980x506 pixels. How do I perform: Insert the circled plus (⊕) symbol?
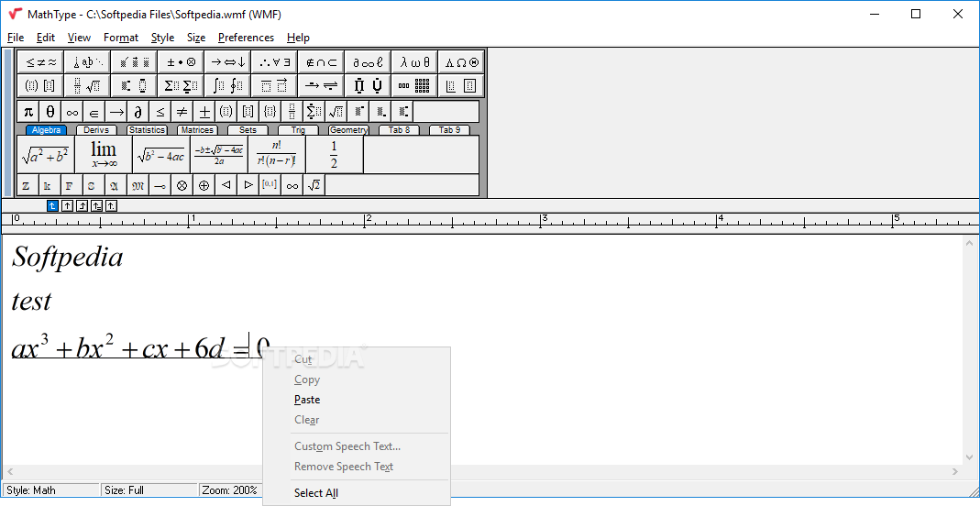click(x=204, y=185)
